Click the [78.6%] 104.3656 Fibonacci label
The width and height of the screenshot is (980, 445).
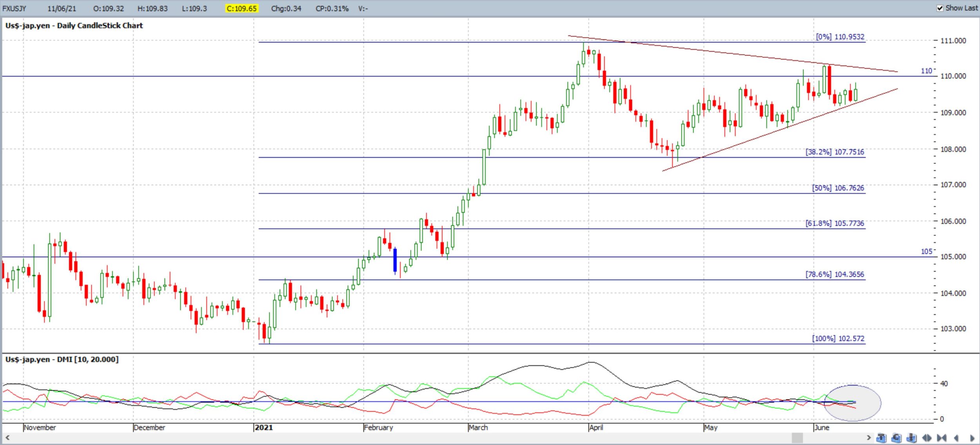click(x=835, y=274)
